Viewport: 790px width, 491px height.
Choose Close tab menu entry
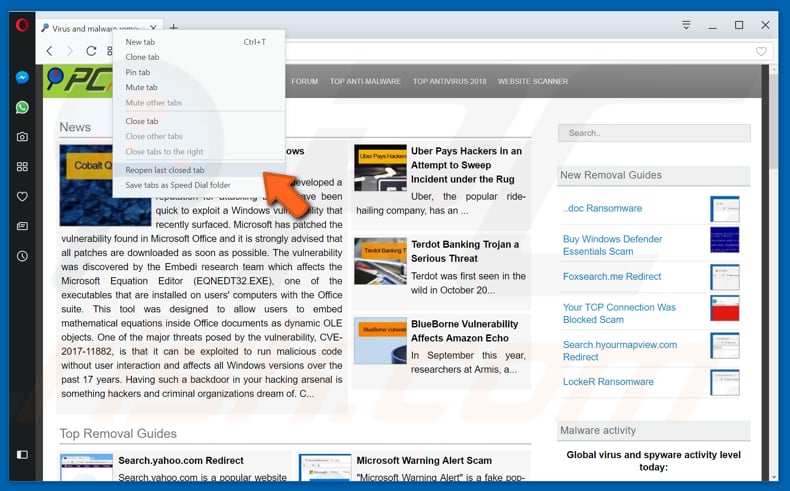(x=199, y=121)
